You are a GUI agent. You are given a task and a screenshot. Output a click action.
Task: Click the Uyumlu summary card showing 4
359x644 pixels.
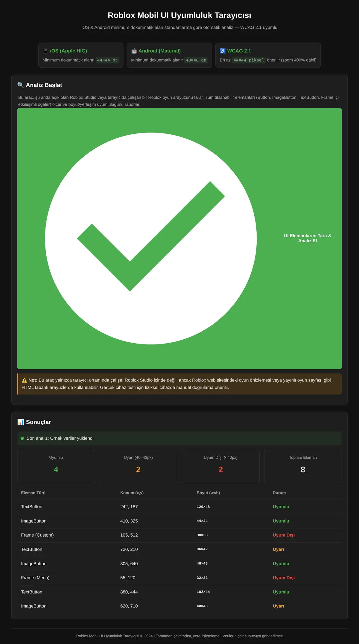tap(56, 466)
